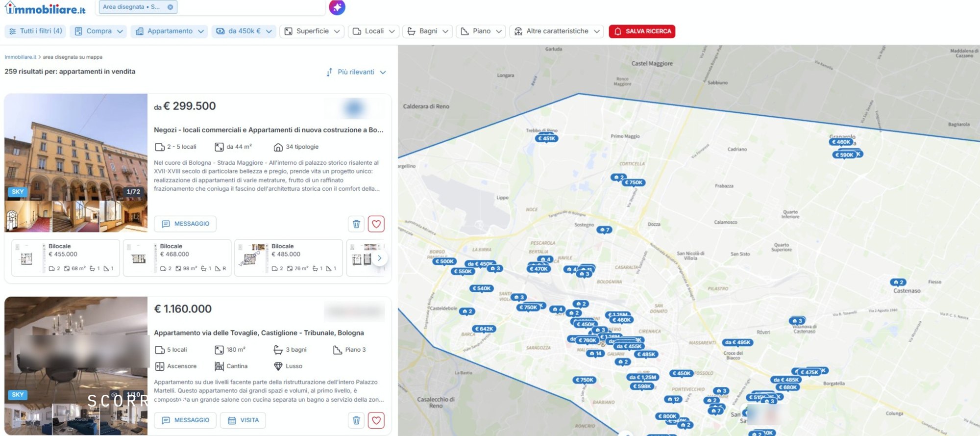Change sorting via 'Più rilevanti'
This screenshot has height=436, width=980.
(x=356, y=72)
